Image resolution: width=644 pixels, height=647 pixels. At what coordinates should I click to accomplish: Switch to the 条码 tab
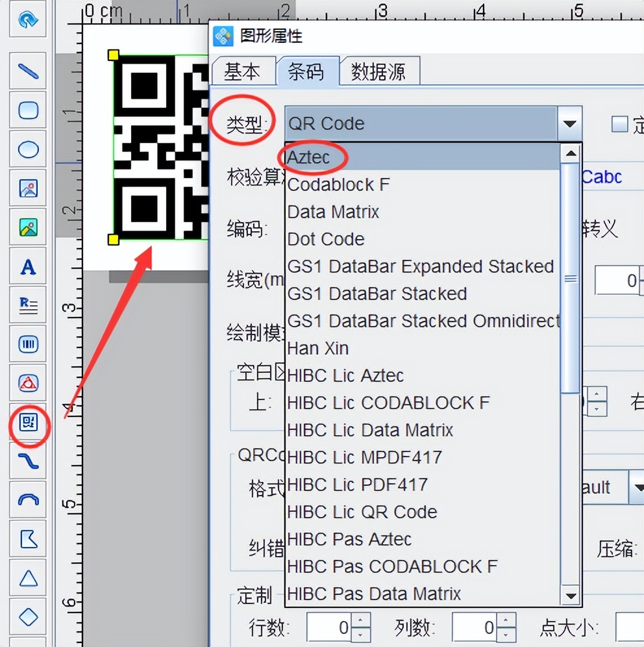tap(307, 71)
